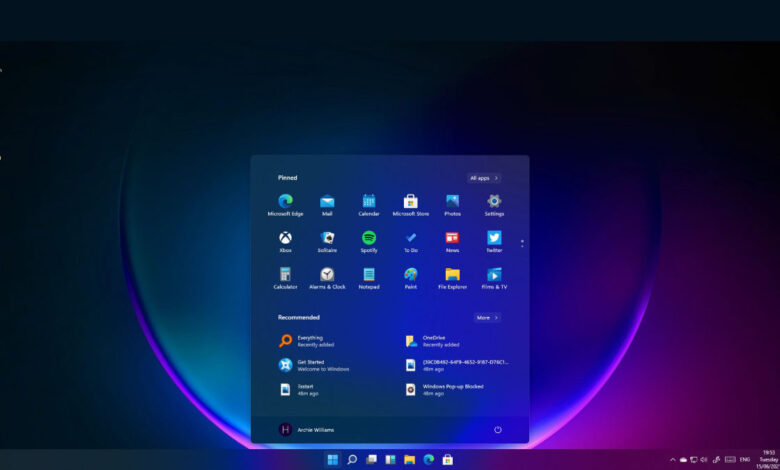
Task: Open the To Do app
Action: tap(410, 242)
